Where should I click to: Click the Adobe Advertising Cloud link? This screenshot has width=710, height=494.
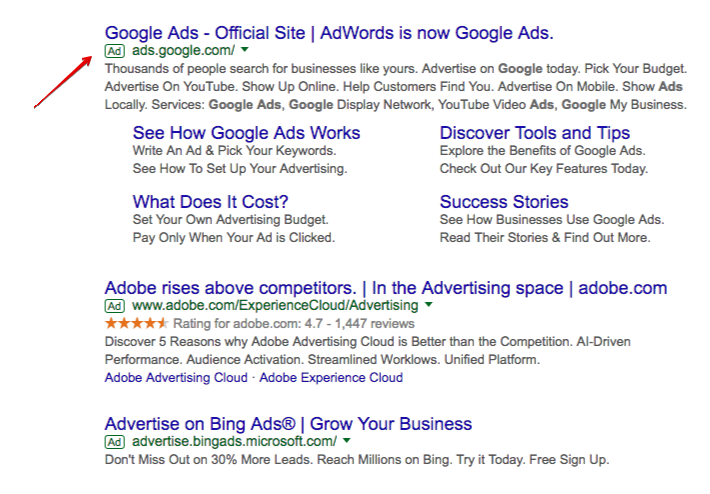(176, 378)
